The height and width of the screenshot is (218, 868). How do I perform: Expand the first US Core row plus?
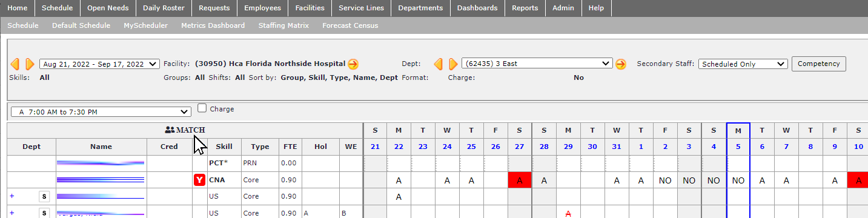point(12,196)
